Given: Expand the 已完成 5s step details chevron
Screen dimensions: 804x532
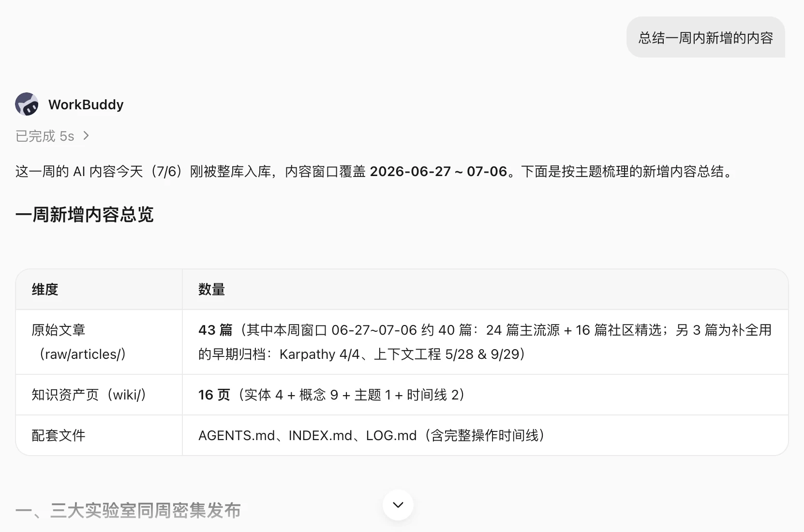Looking at the screenshot, I should coord(86,136).
